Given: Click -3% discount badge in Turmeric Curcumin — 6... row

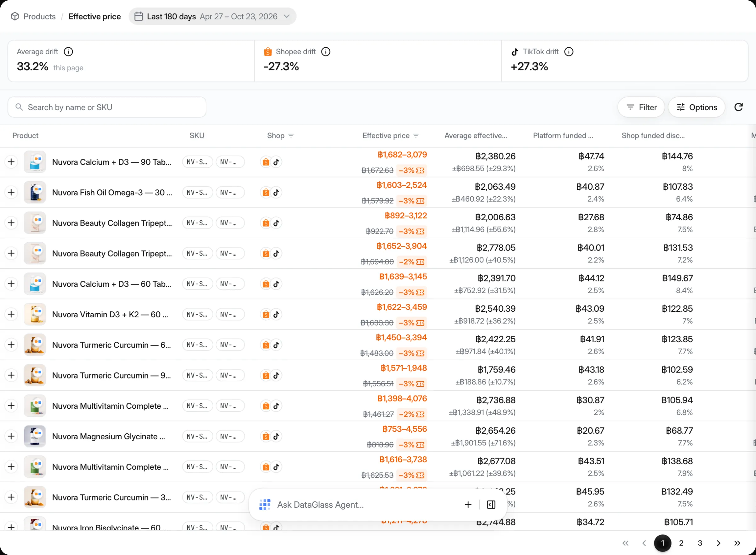Looking at the screenshot, I should [x=411, y=353].
